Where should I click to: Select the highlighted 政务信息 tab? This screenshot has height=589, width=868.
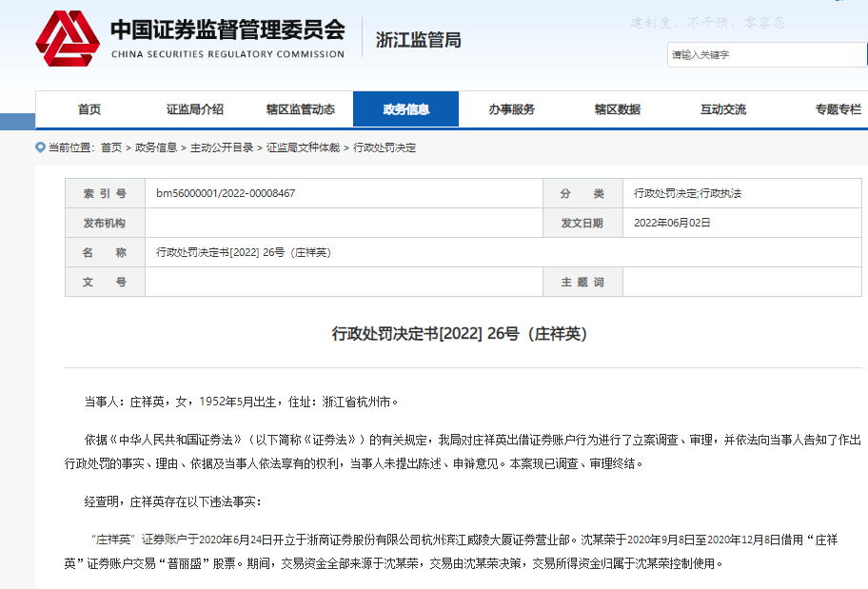coord(405,109)
